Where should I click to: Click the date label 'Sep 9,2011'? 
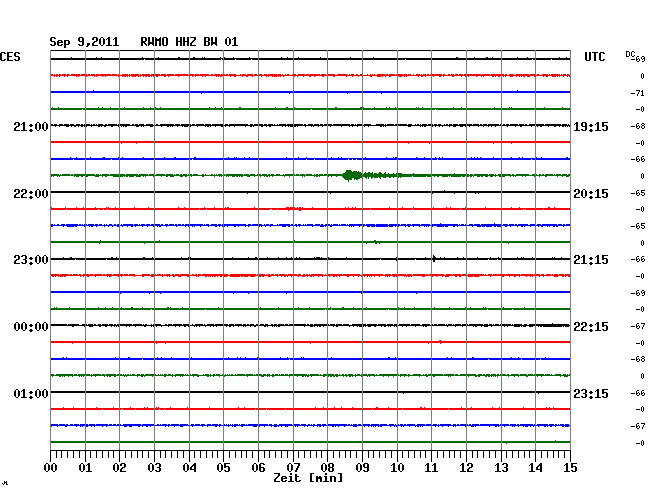tap(84, 42)
